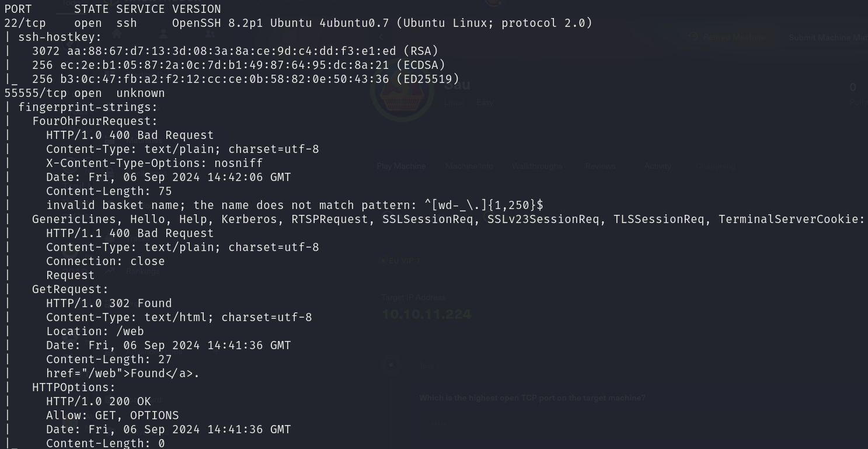Open the Changelog tab
Image resolution: width=868 pixels, height=449 pixels.
716,166
